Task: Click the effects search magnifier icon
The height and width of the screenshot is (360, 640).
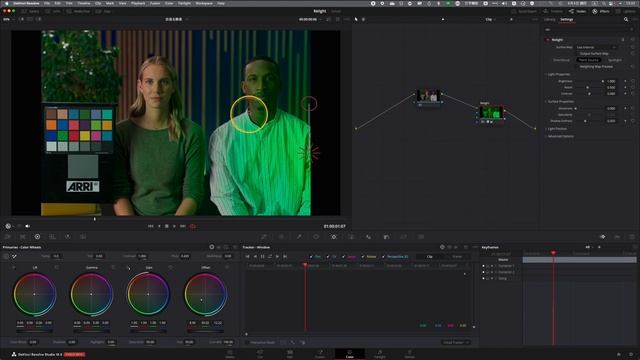Action: pos(626,19)
